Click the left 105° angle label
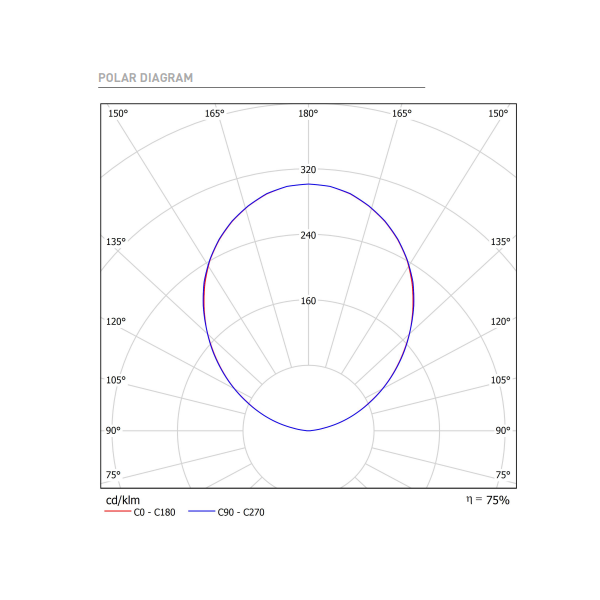Screen dimensions: 600x600 pyautogui.click(x=116, y=380)
